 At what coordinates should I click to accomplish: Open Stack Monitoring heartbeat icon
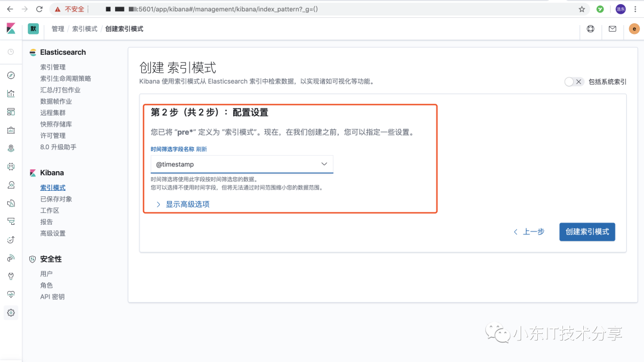[11, 294]
